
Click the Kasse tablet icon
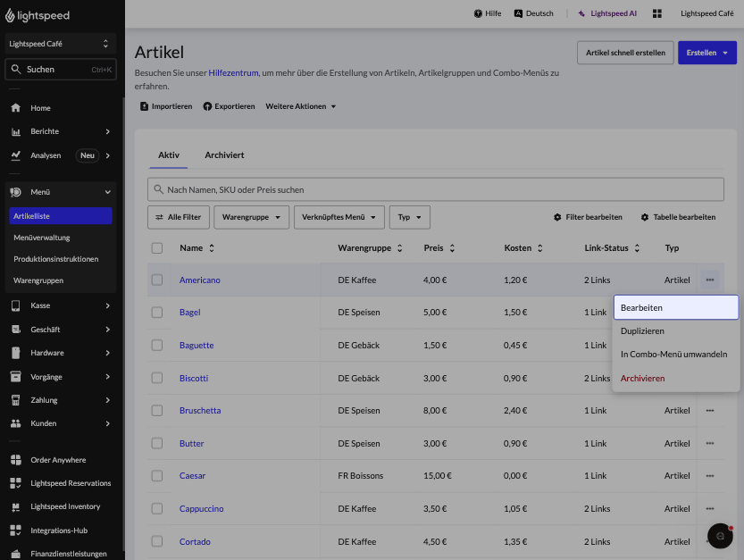point(16,305)
